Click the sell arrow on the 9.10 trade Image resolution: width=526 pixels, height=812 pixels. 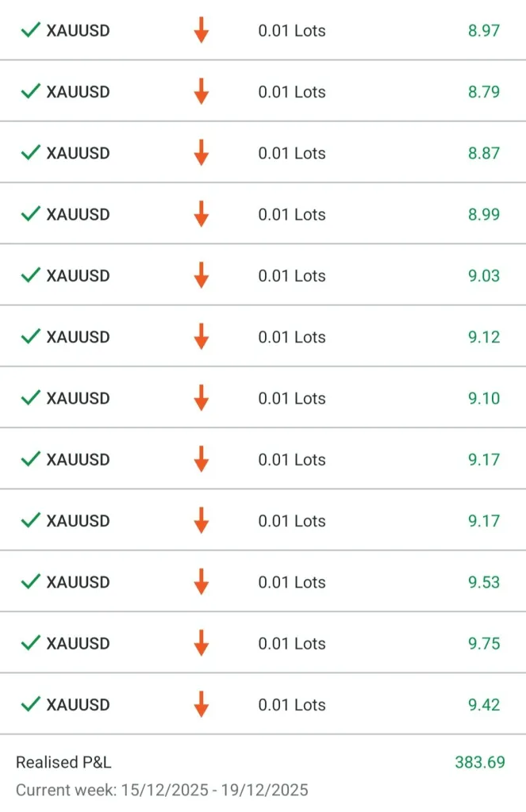202,398
